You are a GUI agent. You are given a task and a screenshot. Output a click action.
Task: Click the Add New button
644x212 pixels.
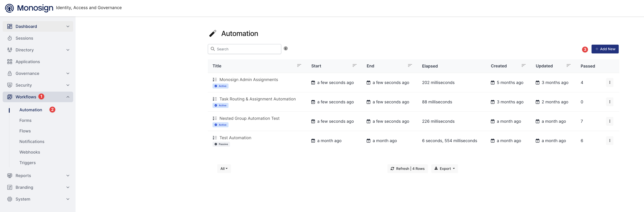605,49
